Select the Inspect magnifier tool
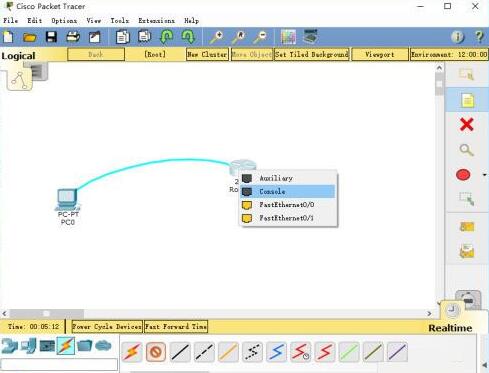 coord(467,150)
